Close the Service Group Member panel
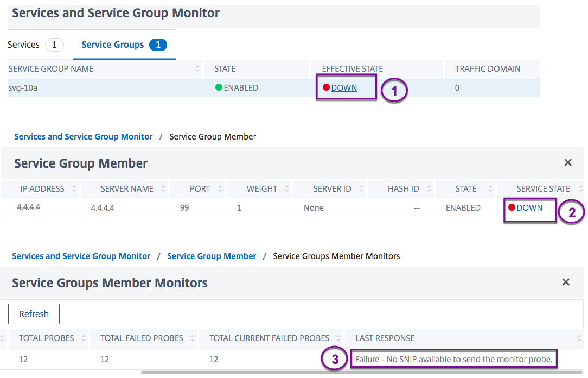This screenshot has width=588, height=378. [568, 162]
